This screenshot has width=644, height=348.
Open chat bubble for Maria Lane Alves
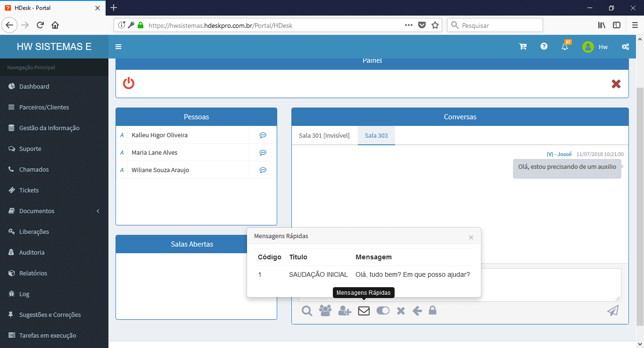point(263,152)
